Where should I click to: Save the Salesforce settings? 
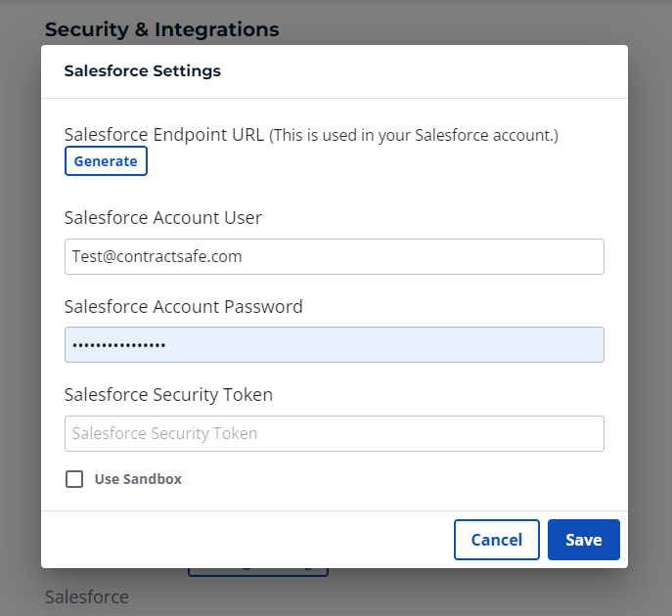click(584, 540)
